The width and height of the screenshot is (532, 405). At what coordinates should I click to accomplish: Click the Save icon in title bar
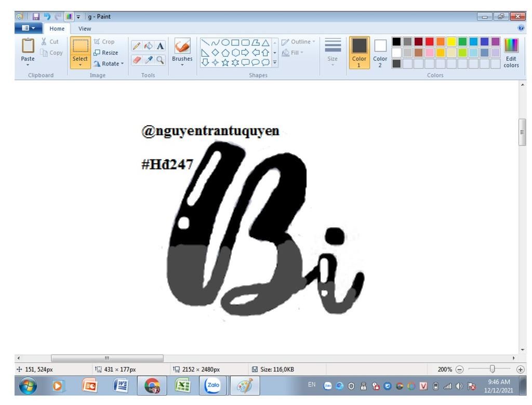[36, 16]
